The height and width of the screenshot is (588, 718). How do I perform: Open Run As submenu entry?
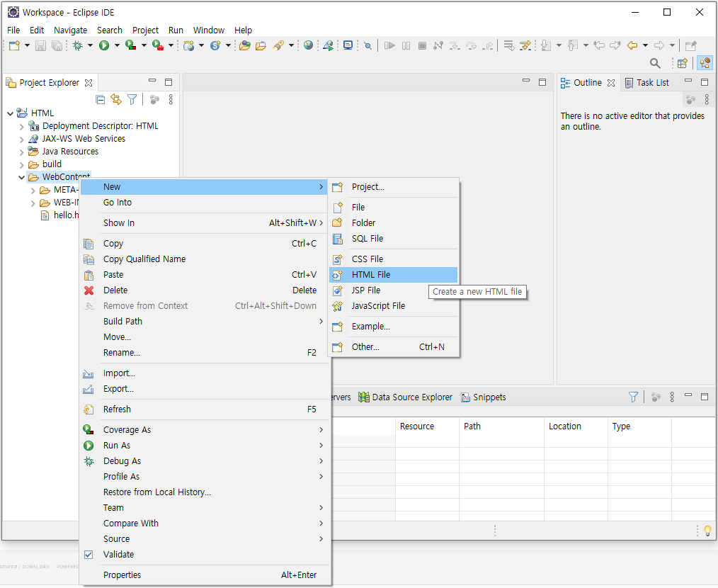coord(205,446)
